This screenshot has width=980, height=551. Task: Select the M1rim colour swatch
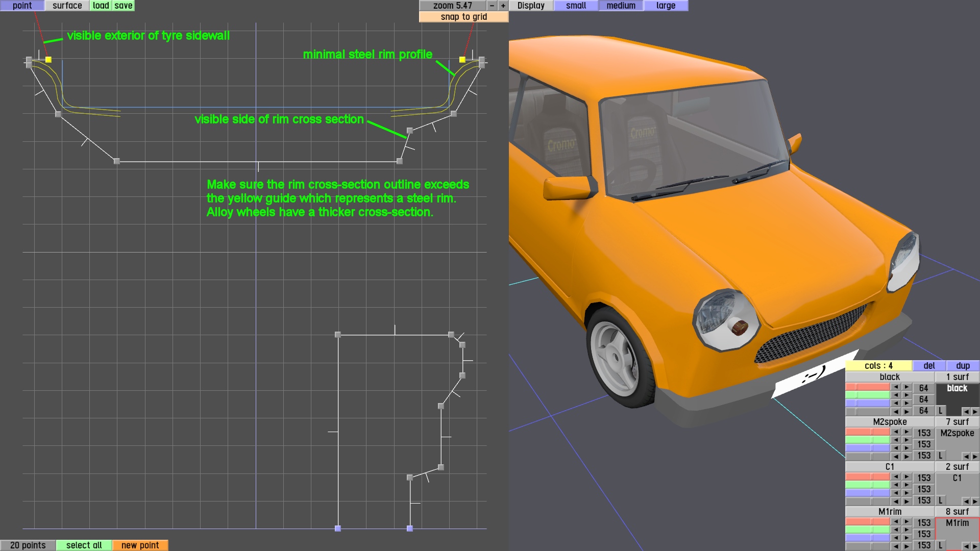957,531
